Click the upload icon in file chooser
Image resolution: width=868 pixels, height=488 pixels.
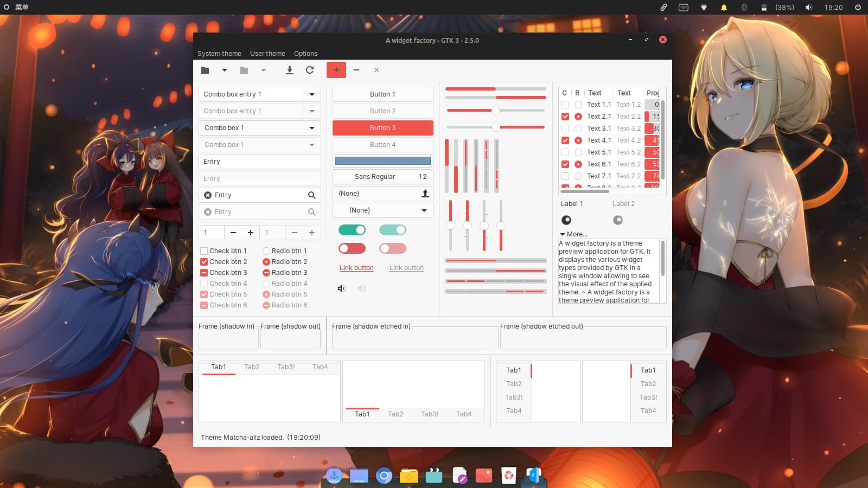(x=425, y=194)
